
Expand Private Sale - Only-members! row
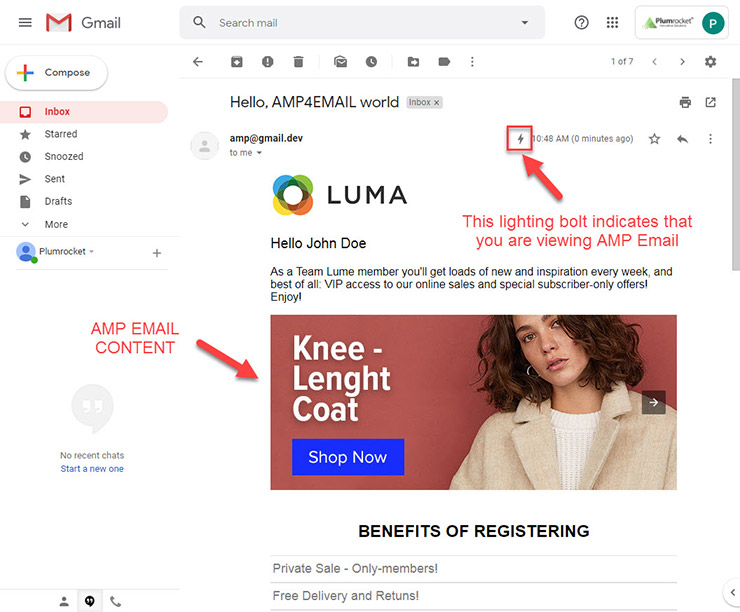point(473,569)
